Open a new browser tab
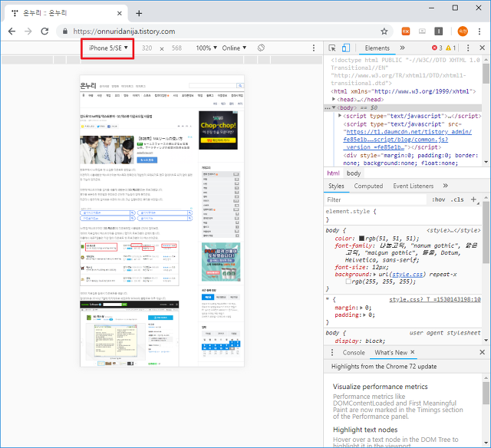The height and width of the screenshot is (448, 491). coord(139,13)
